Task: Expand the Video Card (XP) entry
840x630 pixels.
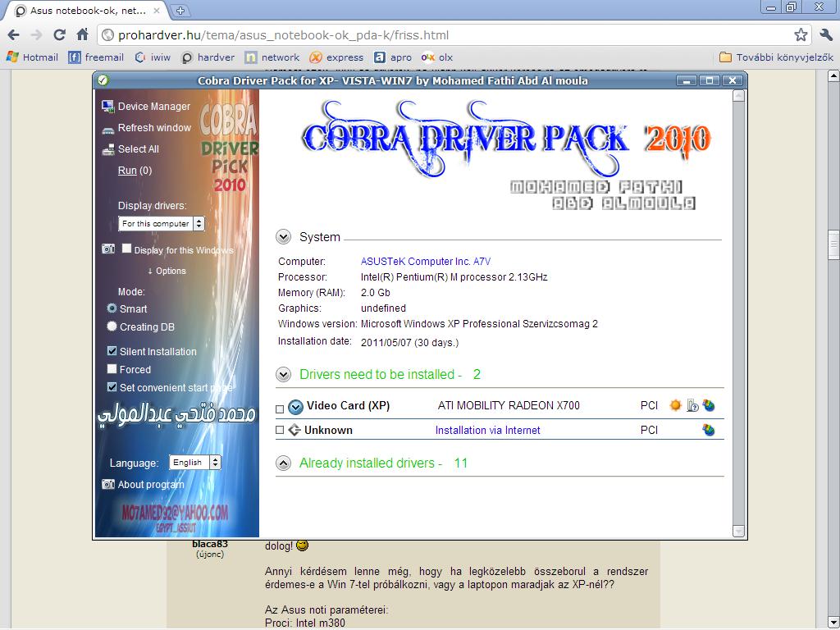Action: (x=295, y=407)
